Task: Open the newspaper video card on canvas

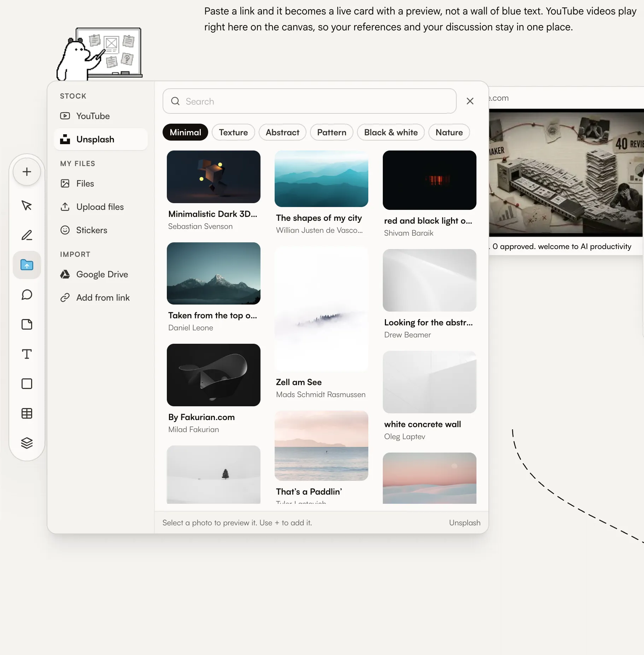Action: 566,173
